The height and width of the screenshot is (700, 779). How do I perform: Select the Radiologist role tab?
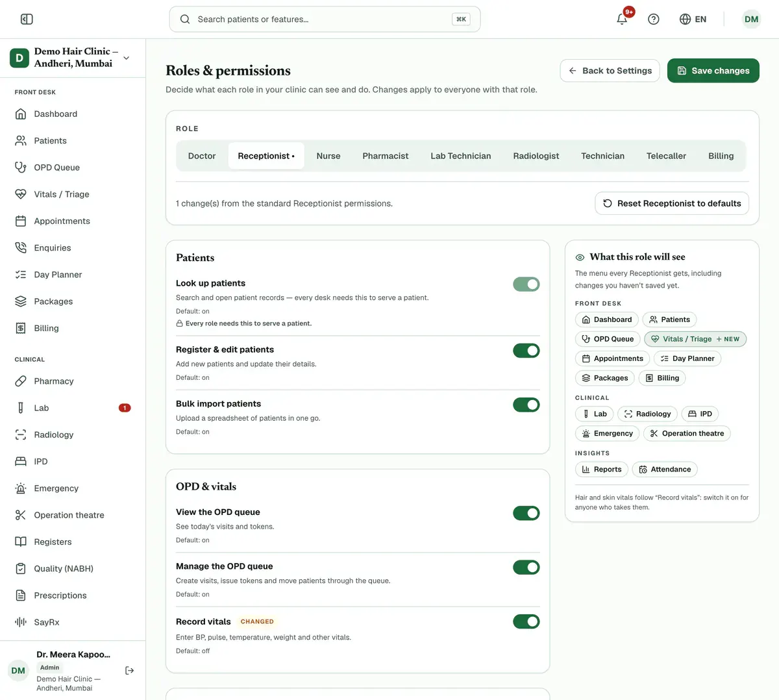(x=536, y=156)
